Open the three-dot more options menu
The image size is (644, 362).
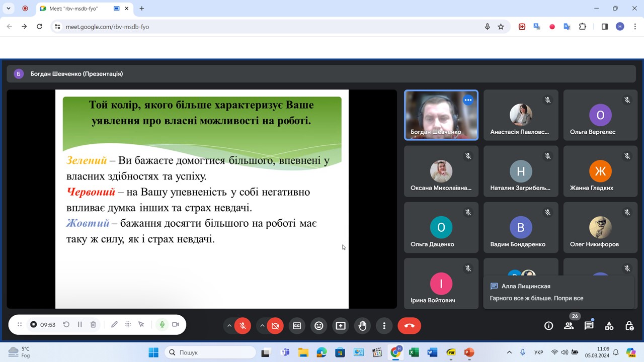coord(384,326)
